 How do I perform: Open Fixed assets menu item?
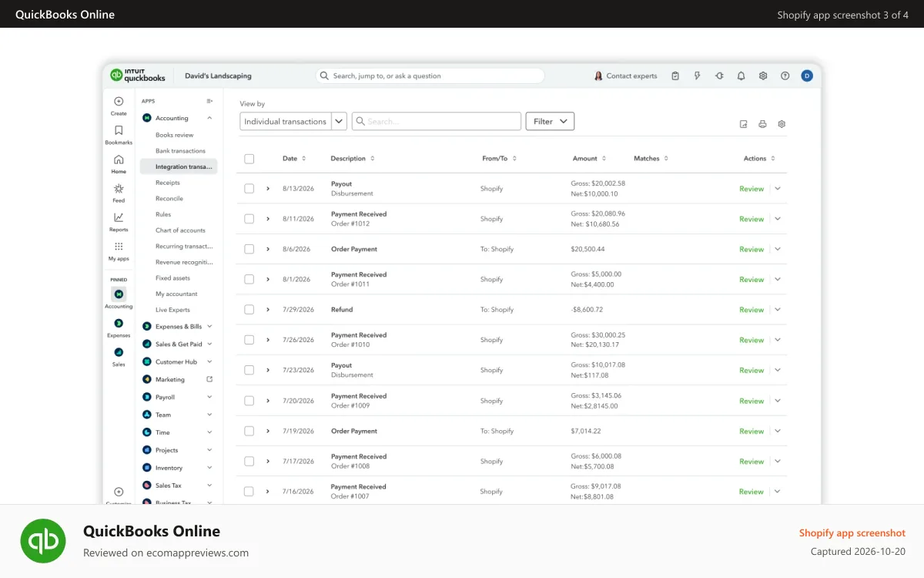click(172, 278)
